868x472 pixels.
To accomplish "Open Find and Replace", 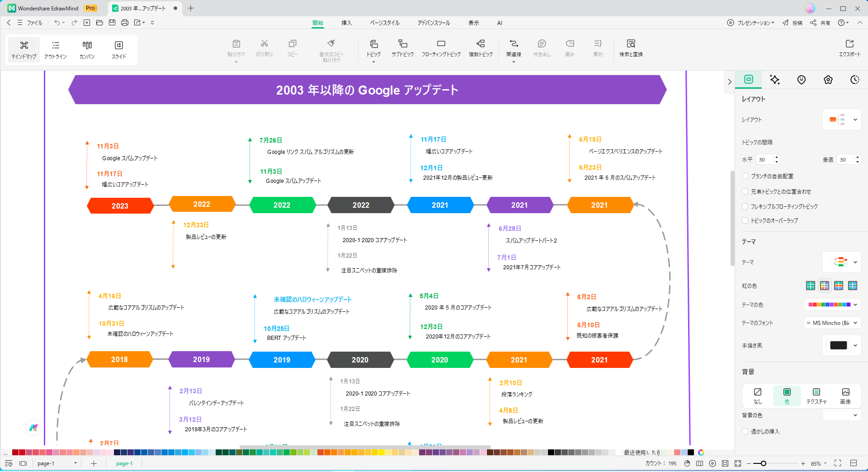I will pos(631,48).
